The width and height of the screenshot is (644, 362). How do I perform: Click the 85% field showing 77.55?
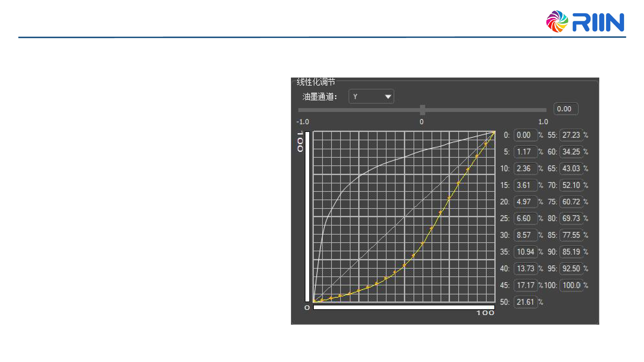pyautogui.click(x=571, y=235)
